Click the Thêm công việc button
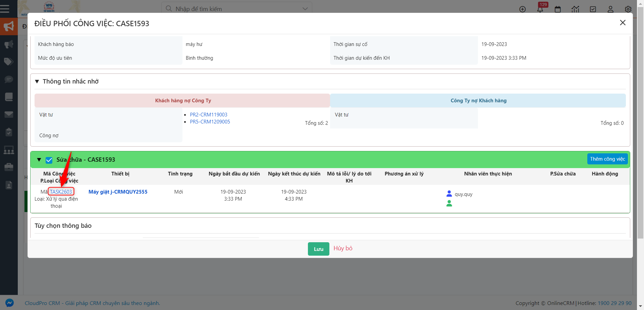 (x=607, y=159)
